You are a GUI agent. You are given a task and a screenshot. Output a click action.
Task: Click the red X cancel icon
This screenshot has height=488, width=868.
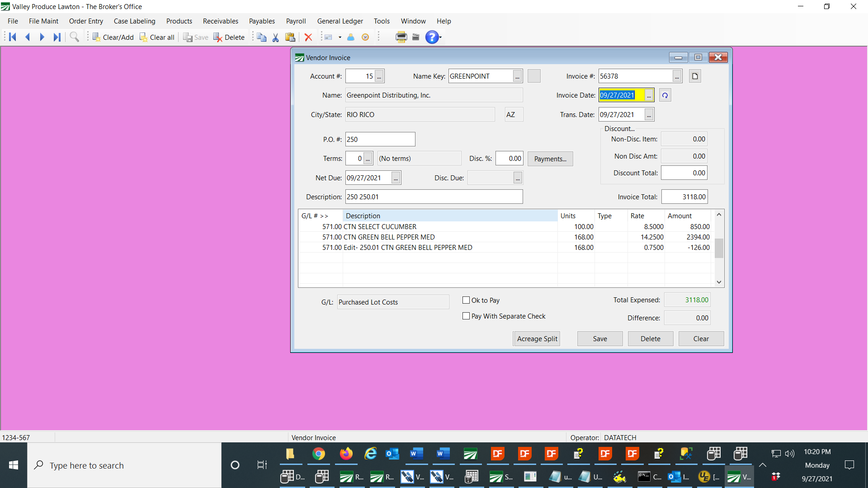[x=308, y=37]
